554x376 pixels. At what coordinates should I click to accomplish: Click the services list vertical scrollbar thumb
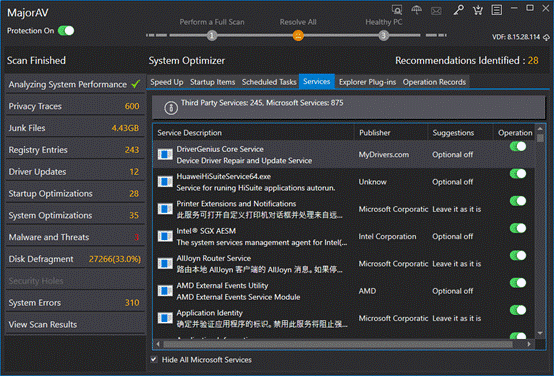click(540, 137)
